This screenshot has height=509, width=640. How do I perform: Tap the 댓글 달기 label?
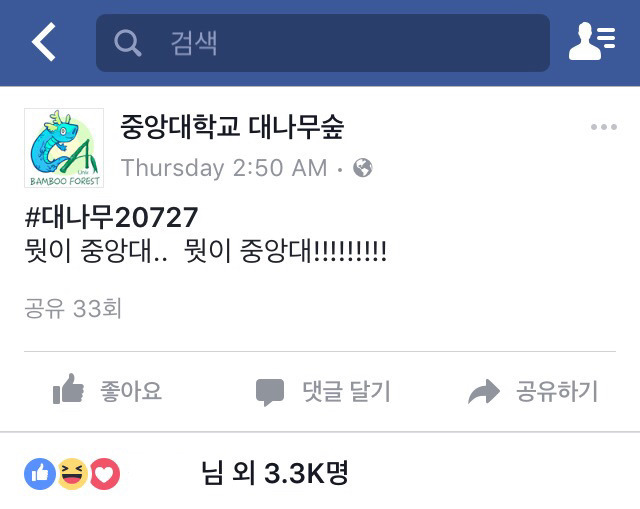click(347, 391)
